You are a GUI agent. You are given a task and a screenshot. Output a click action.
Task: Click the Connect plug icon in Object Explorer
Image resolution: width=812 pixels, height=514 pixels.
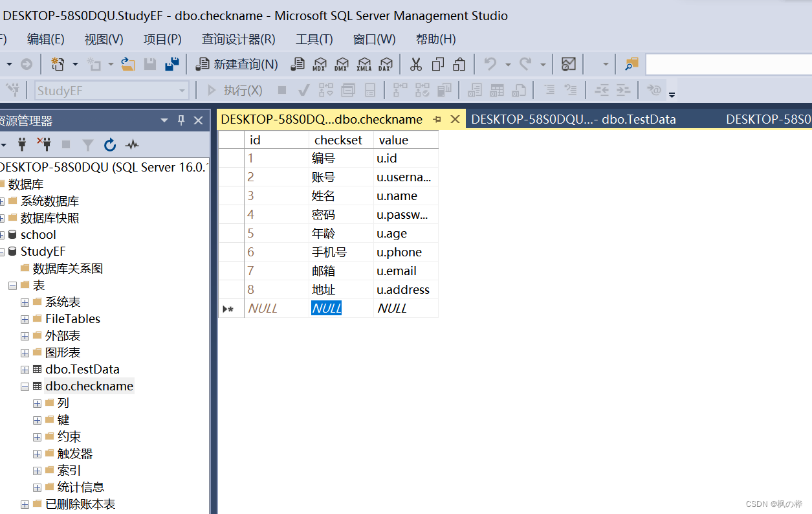click(21, 144)
